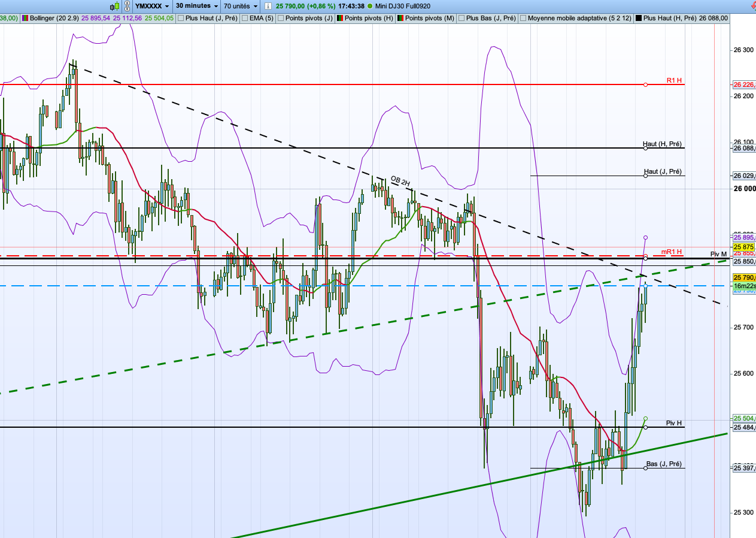Image resolution: width=756 pixels, height=538 pixels.
Task: Click the chain link icon beside YMXXXX
Action: (126, 6)
